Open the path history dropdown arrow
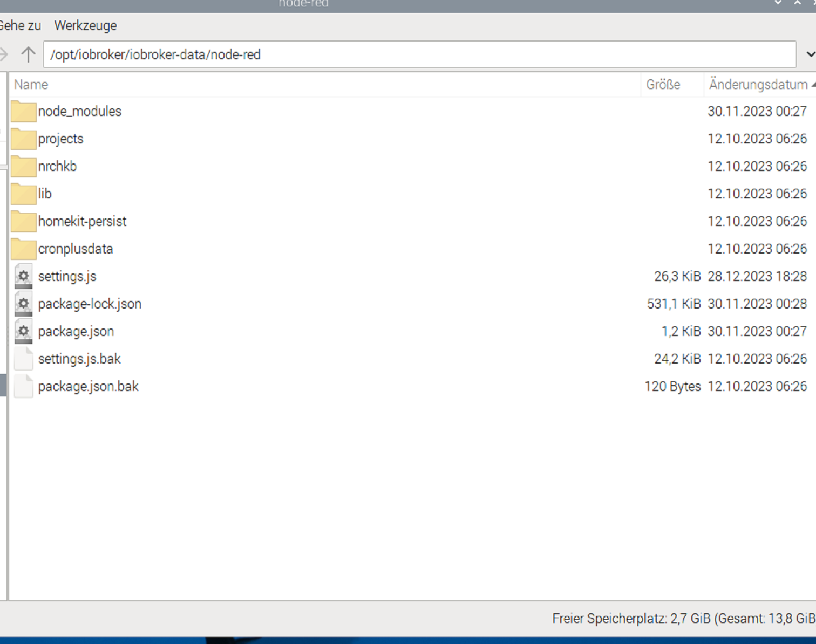Viewport: 816px width, 644px height. tap(810, 54)
